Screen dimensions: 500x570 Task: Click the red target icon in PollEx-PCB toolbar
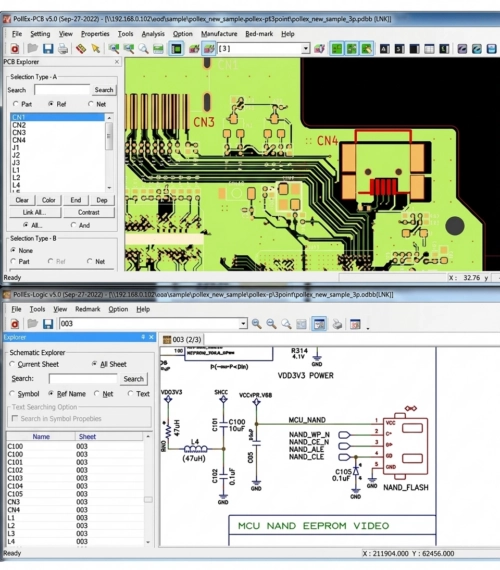(x=15, y=48)
